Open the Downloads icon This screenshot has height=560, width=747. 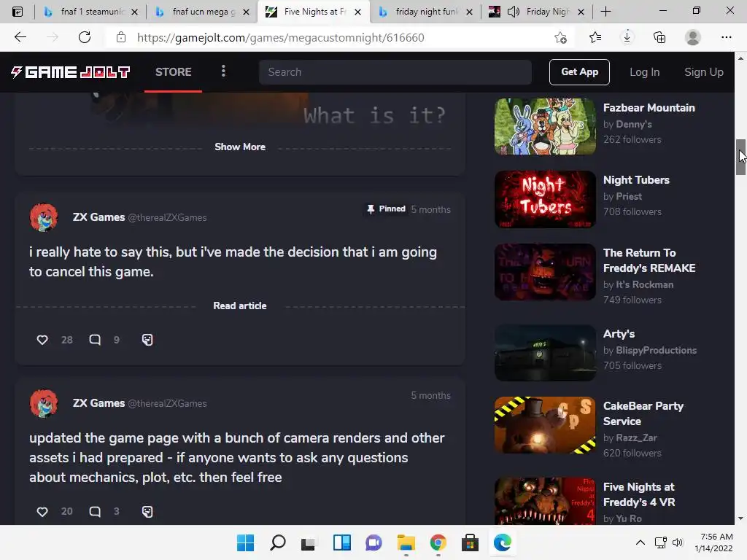point(627,37)
